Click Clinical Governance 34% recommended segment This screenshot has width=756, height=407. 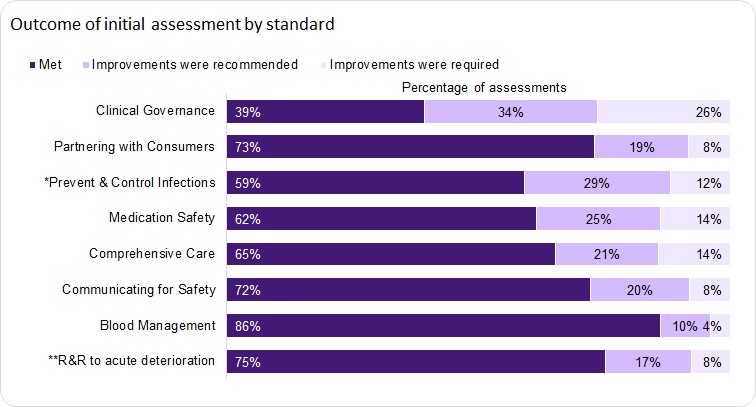pos(510,112)
